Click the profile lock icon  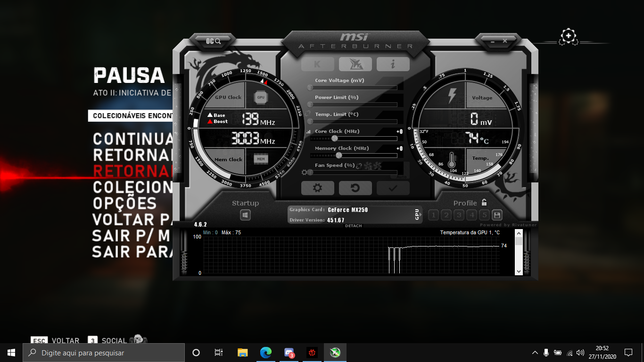click(x=484, y=203)
